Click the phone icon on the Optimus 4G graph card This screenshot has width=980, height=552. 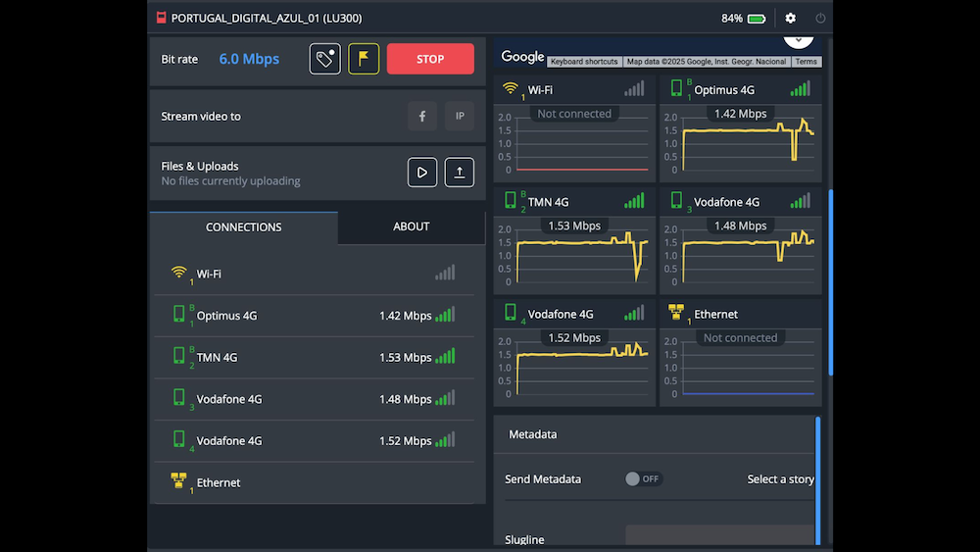676,88
